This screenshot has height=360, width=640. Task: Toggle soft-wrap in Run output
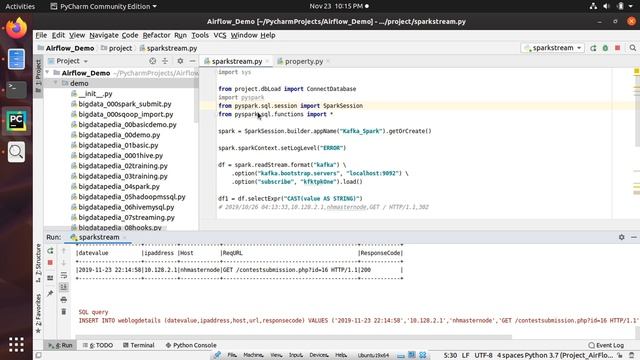64,275
